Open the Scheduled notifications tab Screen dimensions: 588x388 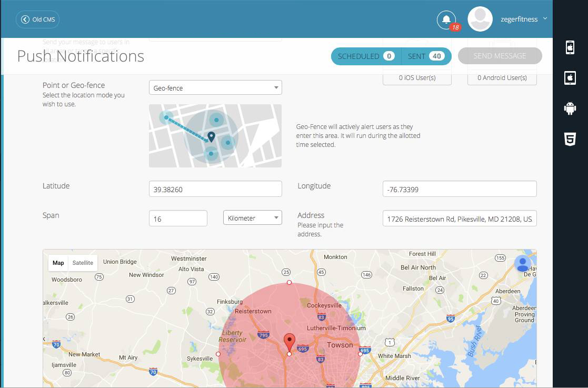366,56
